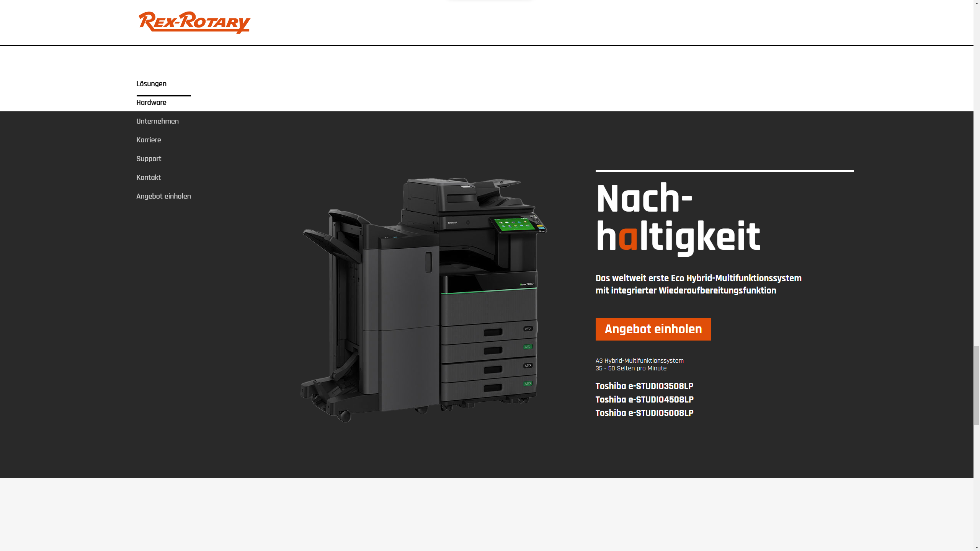Click the vertical scrollbar thumb

coord(977,385)
